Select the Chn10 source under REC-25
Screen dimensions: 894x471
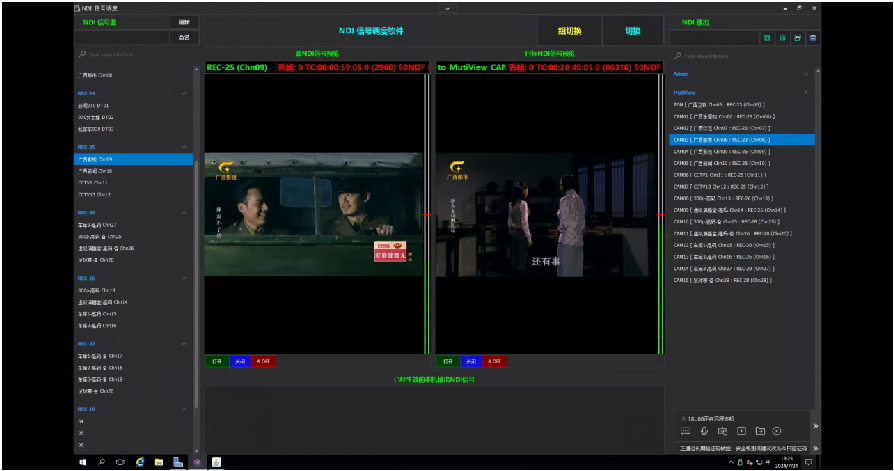click(x=133, y=171)
